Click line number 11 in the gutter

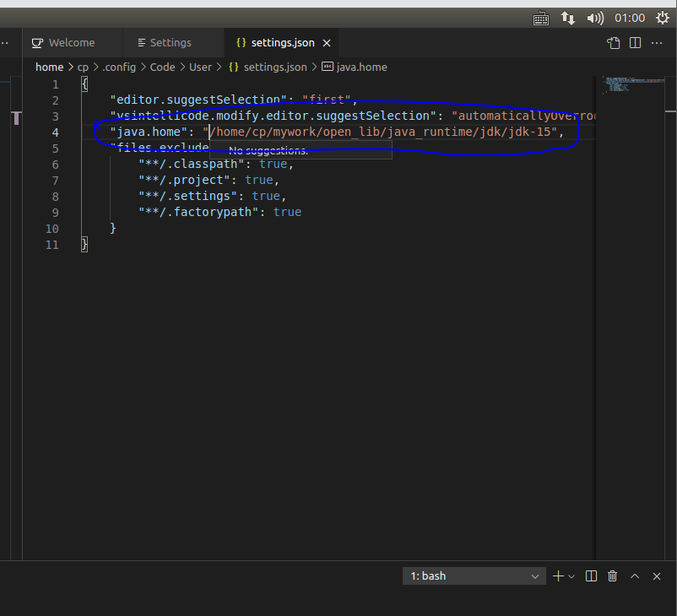(51, 246)
